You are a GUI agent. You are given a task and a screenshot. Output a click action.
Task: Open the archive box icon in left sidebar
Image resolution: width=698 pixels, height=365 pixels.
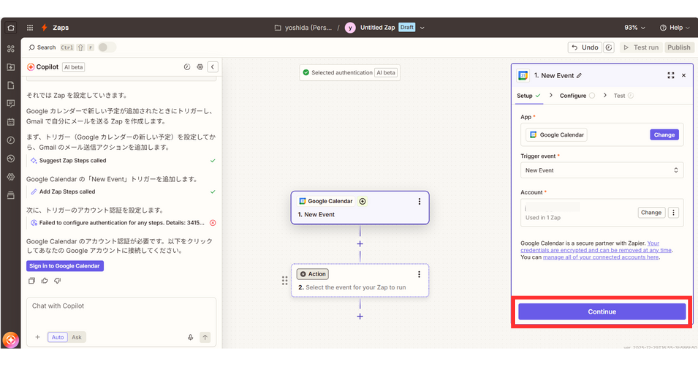11,195
